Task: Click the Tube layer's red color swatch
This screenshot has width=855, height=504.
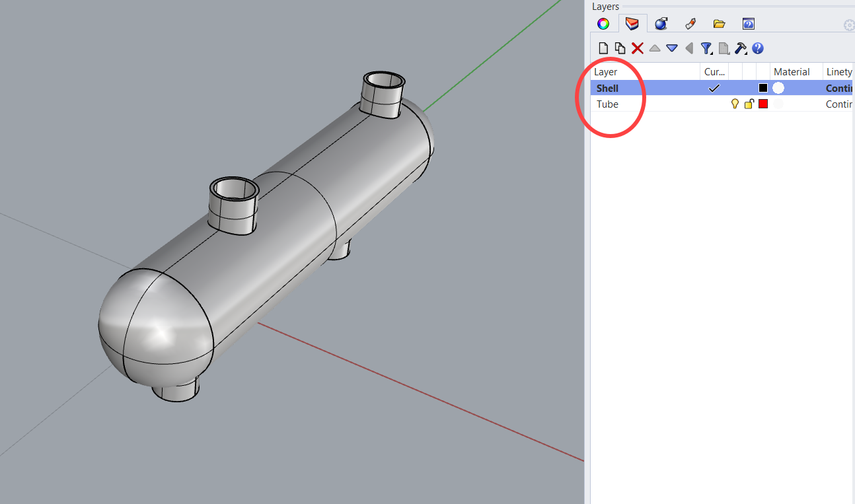Action: point(763,104)
